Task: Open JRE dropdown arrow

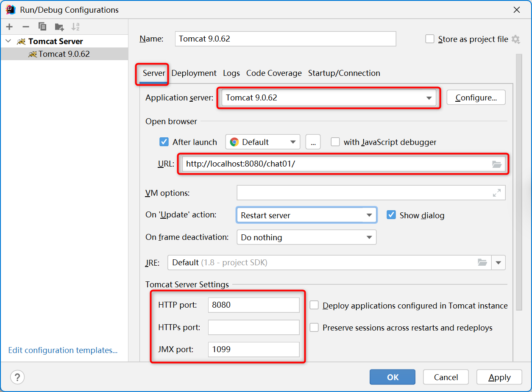Action: pos(499,263)
